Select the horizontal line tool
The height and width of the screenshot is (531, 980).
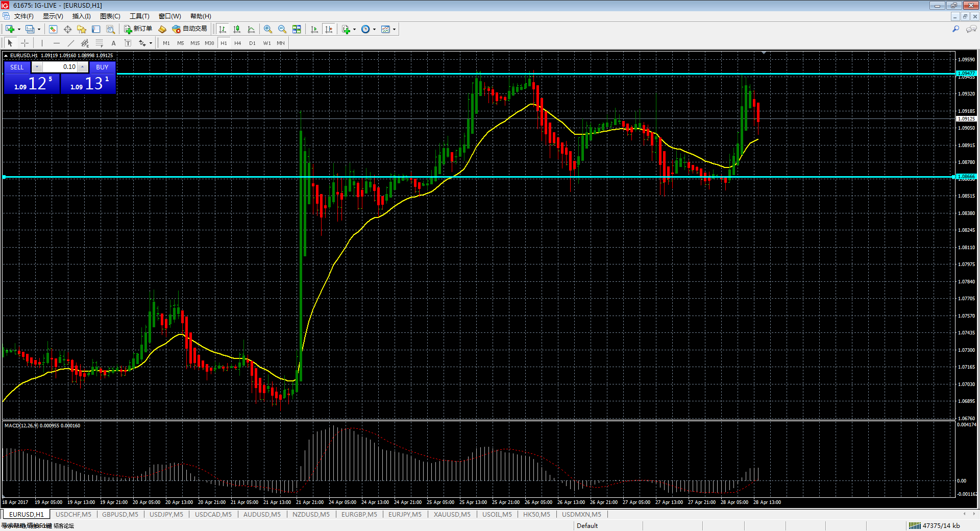click(56, 43)
